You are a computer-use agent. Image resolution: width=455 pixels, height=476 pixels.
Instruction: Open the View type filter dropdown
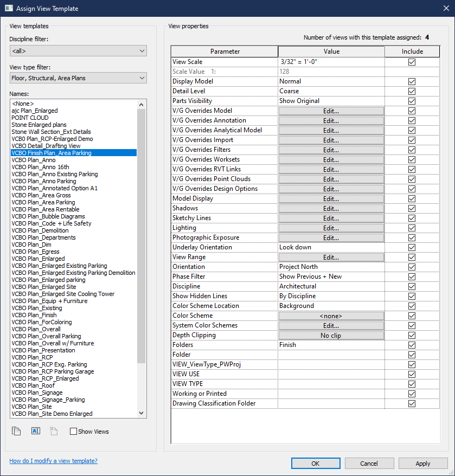click(x=142, y=78)
